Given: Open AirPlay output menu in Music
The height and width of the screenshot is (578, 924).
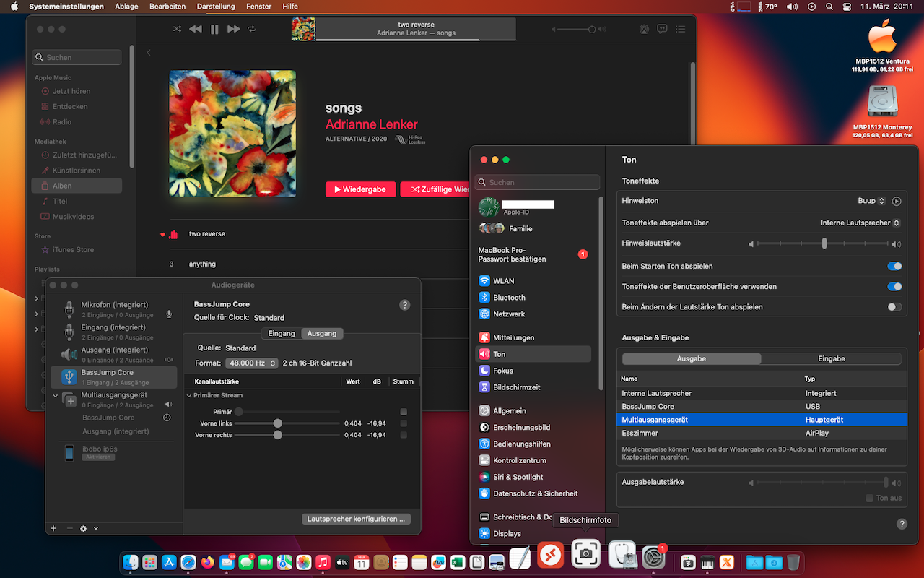Looking at the screenshot, I should [644, 30].
